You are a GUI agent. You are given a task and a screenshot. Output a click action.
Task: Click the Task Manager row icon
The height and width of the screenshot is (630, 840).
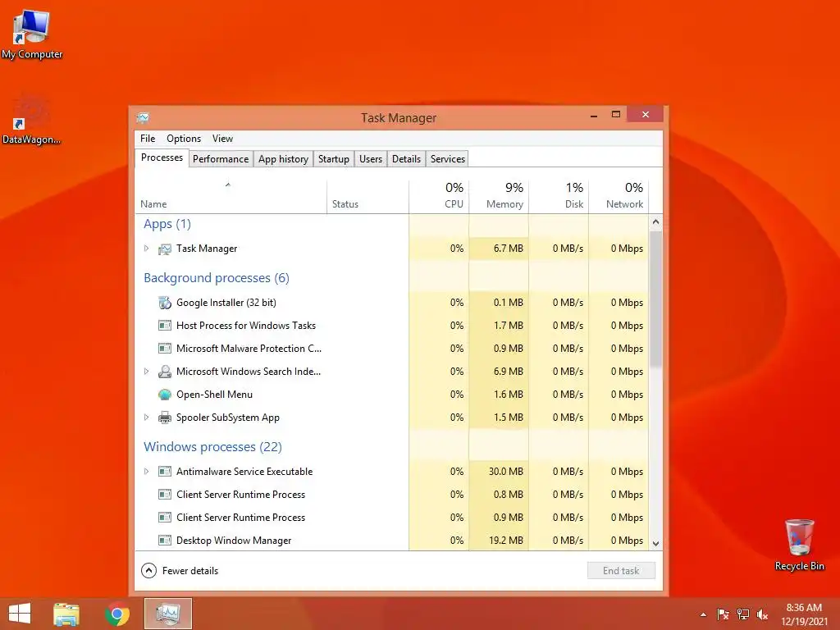point(165,249)
